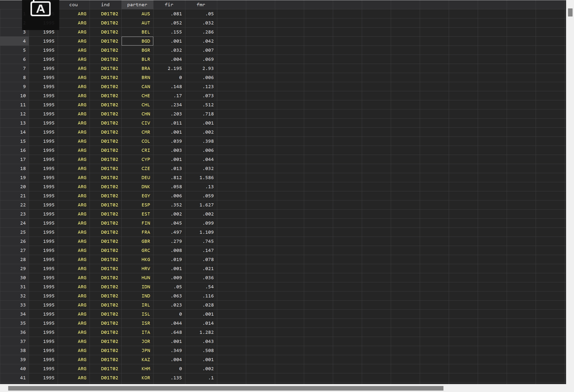Click the horizontal scrollbar thumb
Screen dimensions: 574x392
(226, 388)
